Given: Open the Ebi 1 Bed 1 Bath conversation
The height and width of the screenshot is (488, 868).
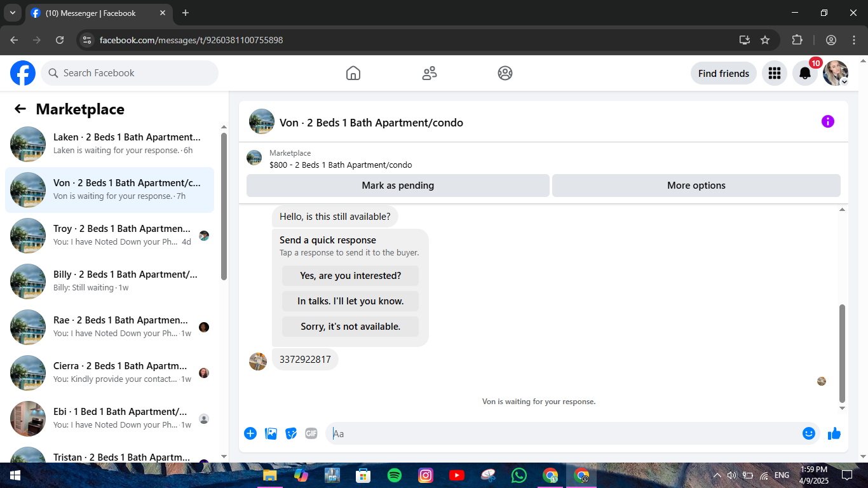Looking at the screenshot, I should (x=109, y=419).
